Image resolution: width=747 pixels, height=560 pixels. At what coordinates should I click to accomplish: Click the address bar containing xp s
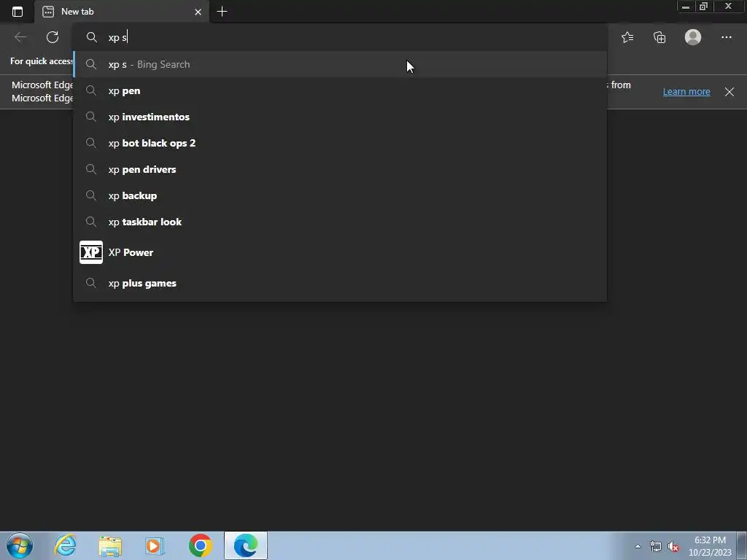pyautogui.click(x=340, y=37)
